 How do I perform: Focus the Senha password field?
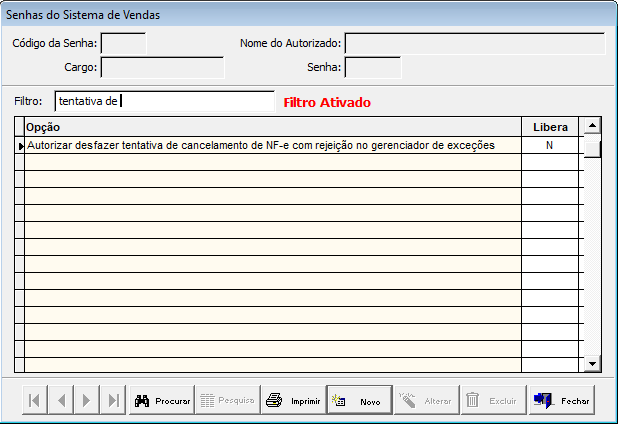pyautogui.click(x=373, y=68)
